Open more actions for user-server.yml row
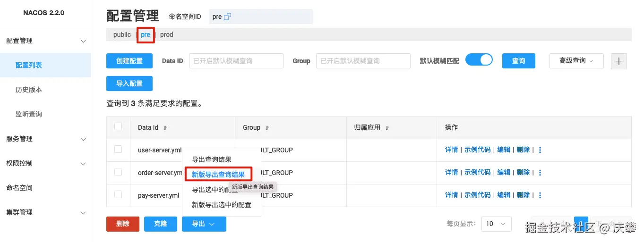The width and height of the screenshot is (644, 242). [540, 150]
